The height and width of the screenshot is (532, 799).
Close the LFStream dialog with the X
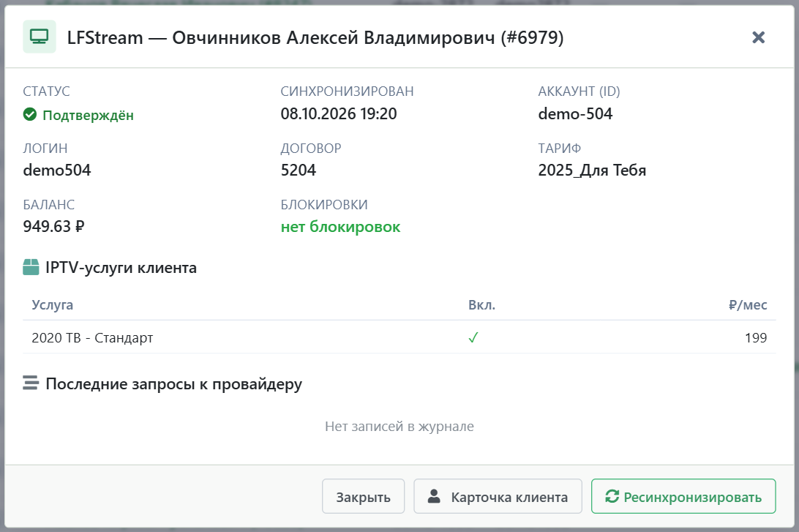(x=758, y=37)
